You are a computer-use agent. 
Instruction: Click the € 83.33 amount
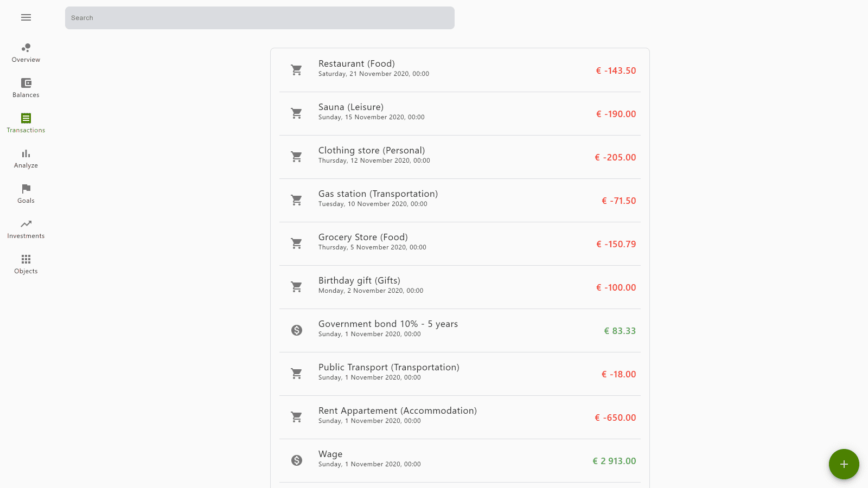[620, 331]
